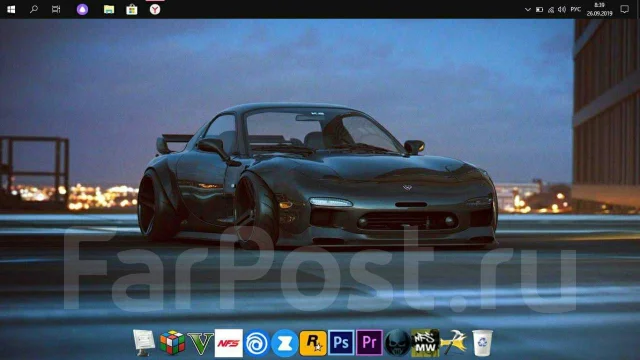Open File Explorer from the taskbar
Screen dimensions: 640x360
pyautogui.click(x=109, y=9)
